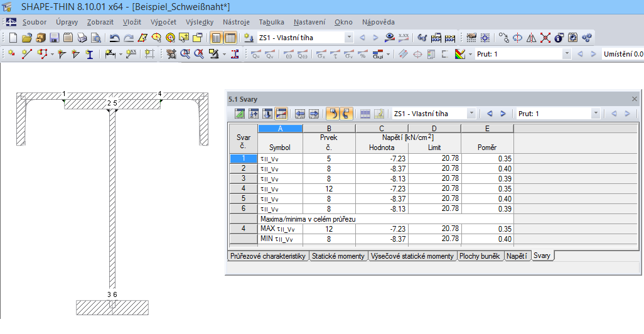Image resolution: width=644 pixels, height=334 pixels.
Task: Open ZS1 load case dropdown in Svary panel
Action: [471, 114]
